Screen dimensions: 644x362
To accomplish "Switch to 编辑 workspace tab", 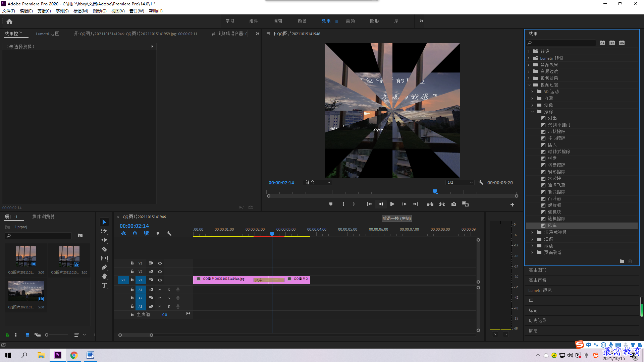I will click(x=278, y=21).
